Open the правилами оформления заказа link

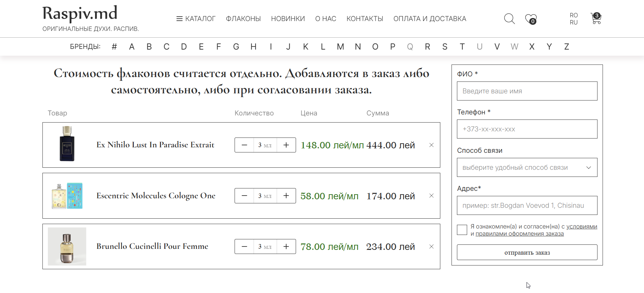pyautogui.click(x=519, y=234)
